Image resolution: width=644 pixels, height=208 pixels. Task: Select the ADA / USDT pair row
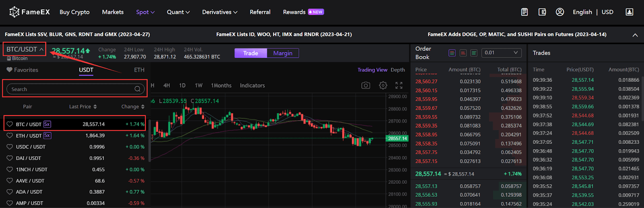tap(75, 192)
